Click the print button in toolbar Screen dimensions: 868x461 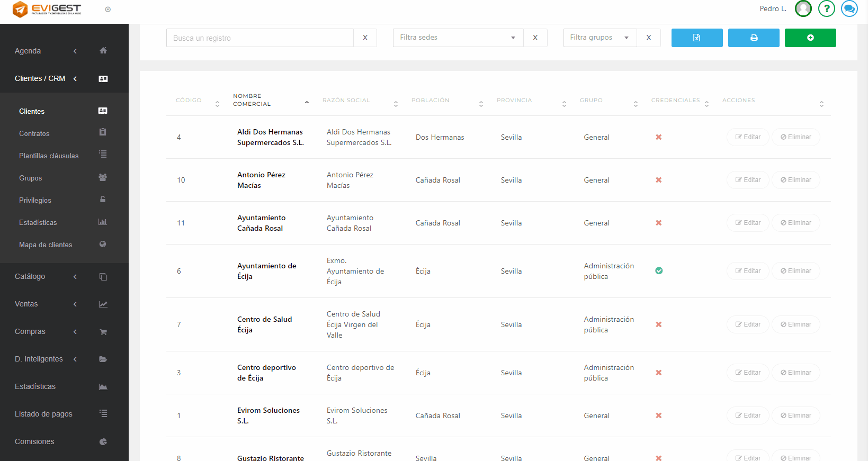753,38
